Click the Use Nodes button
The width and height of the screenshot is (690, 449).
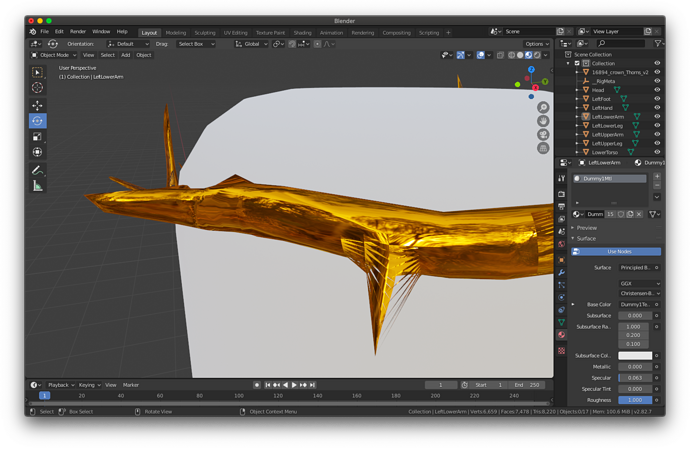tap(616, 252)
